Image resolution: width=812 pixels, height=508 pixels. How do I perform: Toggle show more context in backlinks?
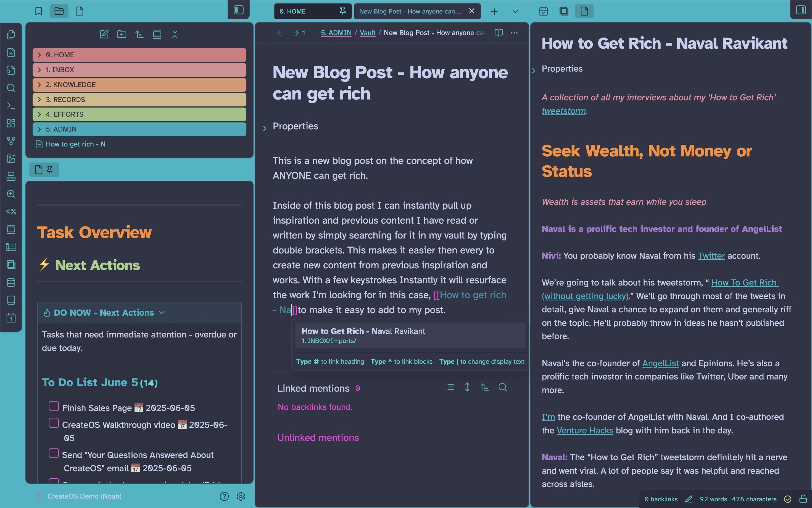[467, 387]
